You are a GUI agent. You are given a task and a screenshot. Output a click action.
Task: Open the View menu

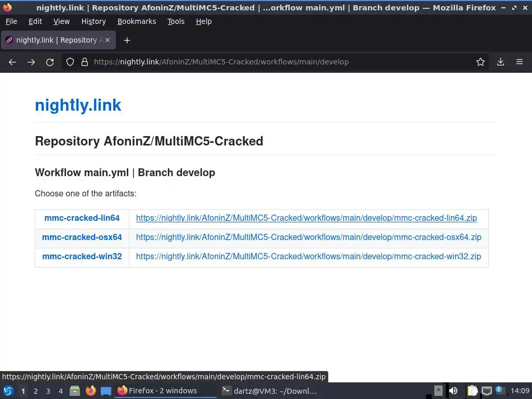(x=61, y=21)
